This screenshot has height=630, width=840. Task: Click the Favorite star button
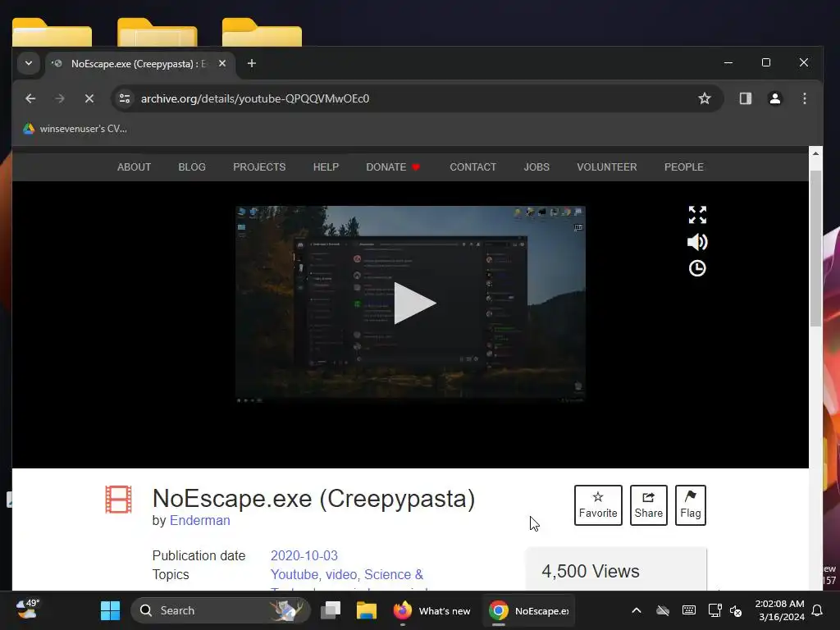tap(598, 505)
